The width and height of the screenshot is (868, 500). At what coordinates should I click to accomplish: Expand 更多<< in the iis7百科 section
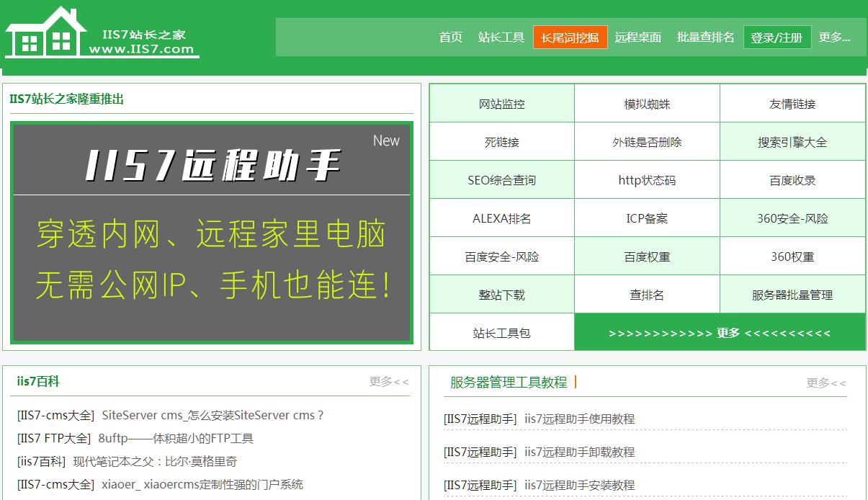388,383
